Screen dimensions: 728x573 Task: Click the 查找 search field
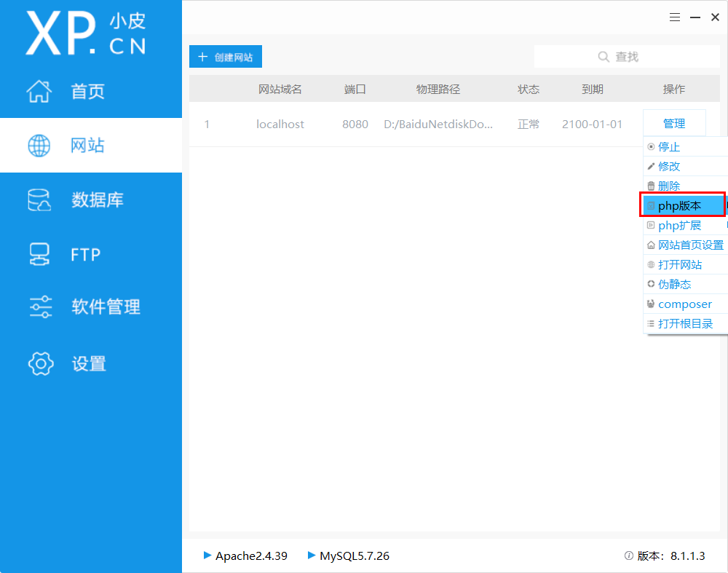[627, 57]
